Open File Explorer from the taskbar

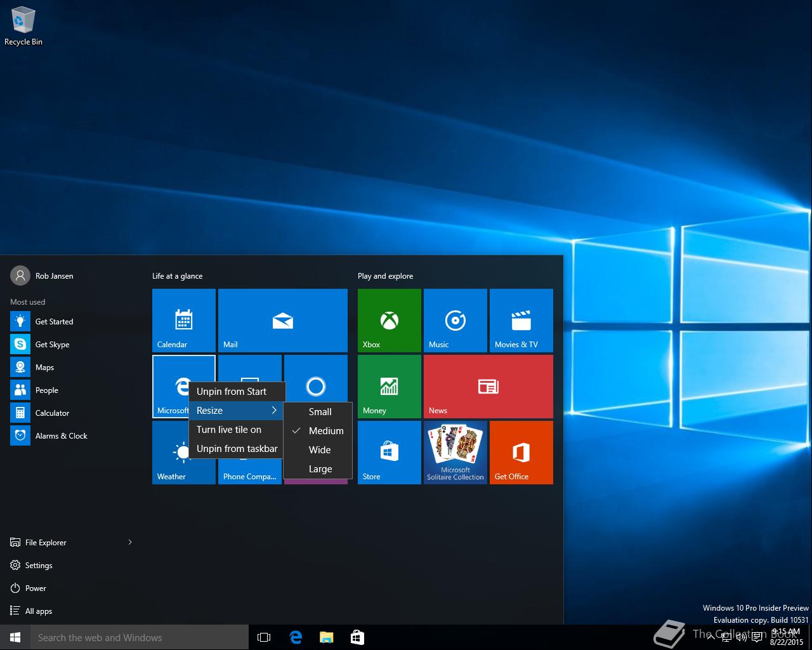(326, 637)
